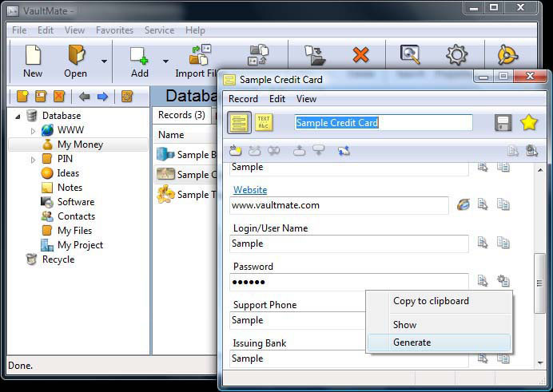Screen dimensions: 553x392
Task: Expand the WWW tree node
Action: pyautogui.click(x=33, y=130)
